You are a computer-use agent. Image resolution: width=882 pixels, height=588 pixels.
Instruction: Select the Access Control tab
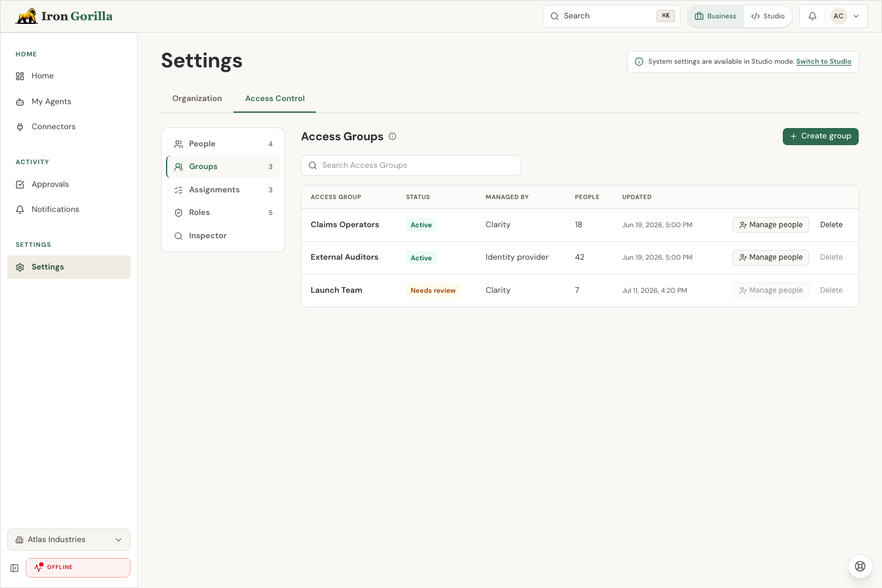275,99
